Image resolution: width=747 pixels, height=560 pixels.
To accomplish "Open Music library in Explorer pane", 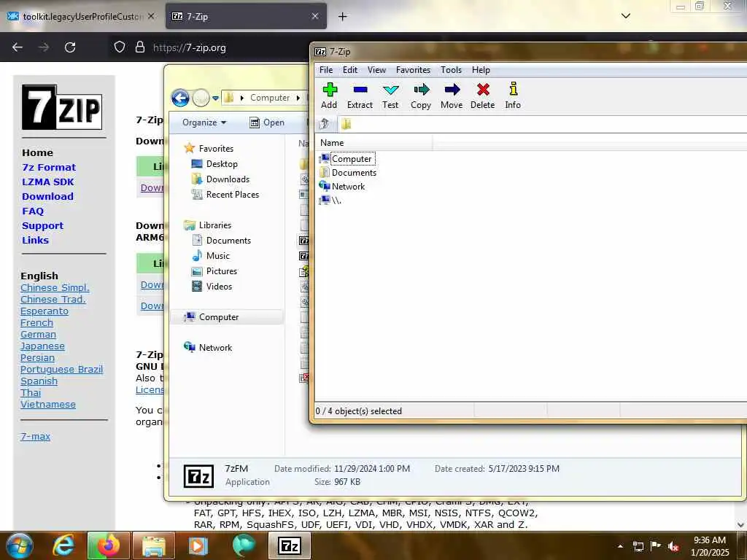I will pyautogui.click(x=211, y=256).
